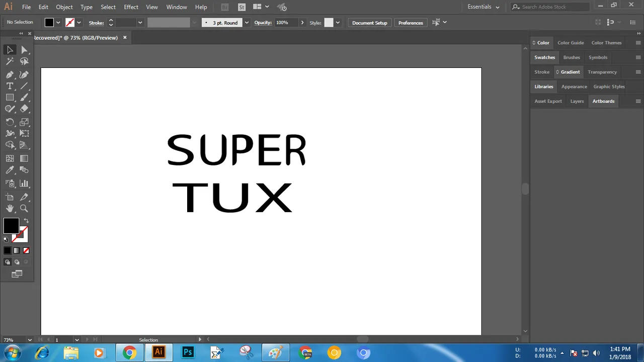644x362 pixels.
Task: Select the Line Segment tool
Action: [24, 86]
